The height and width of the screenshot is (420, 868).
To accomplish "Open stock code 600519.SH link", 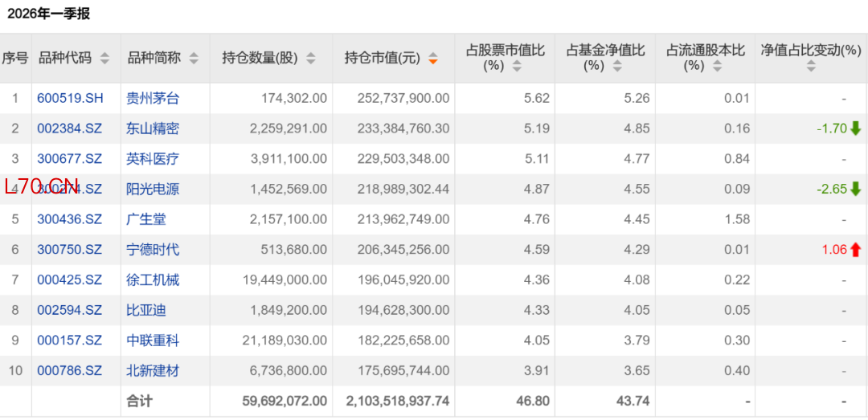I will (x=70, y=99).
